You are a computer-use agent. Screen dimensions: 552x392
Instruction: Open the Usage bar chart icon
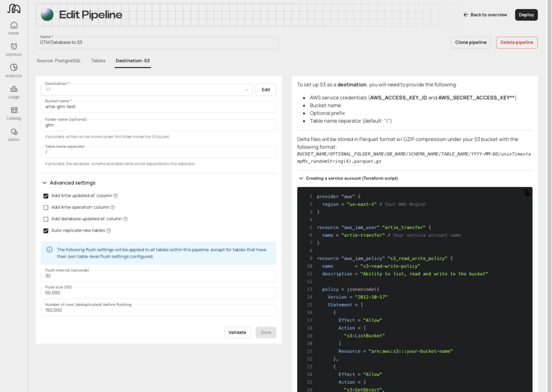coord(14,89)
